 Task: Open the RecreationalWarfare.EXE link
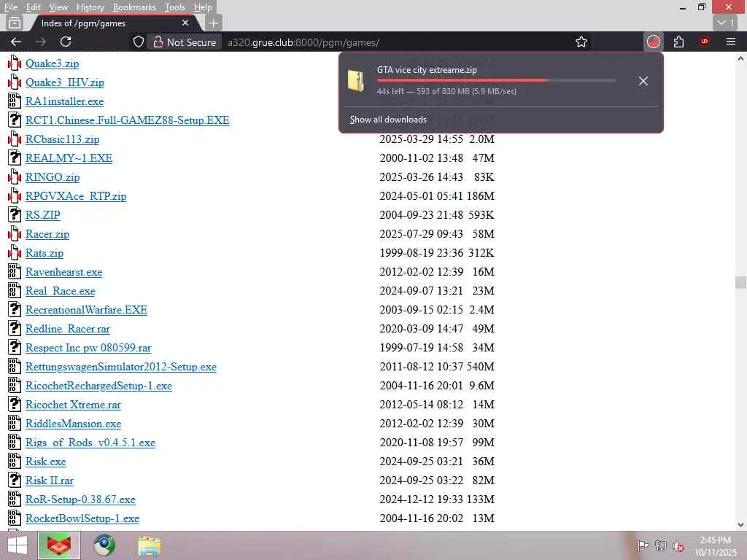[86, 309]
